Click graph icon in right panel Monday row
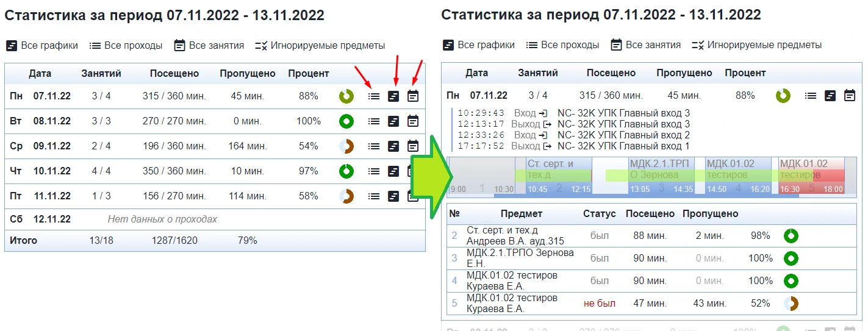The width and height of the screenshot is (868, 331). [x=830, y=96]
